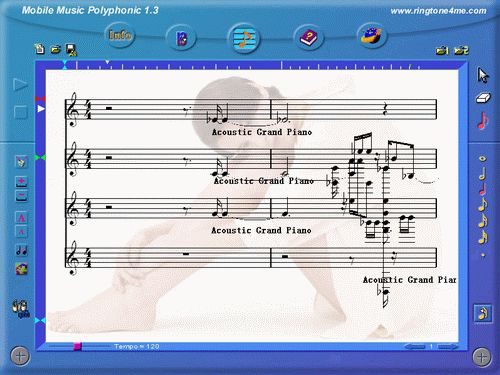Stop playback with the square button
This screenshot has width=500, height=375.
tap(20, 112)
